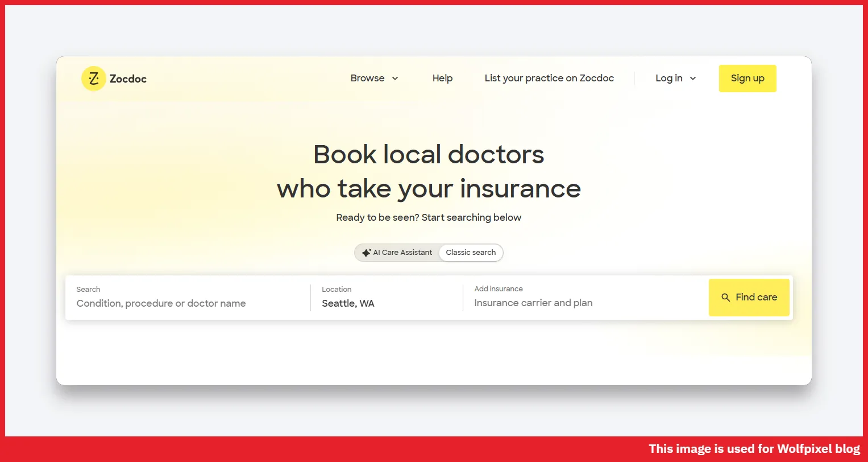
Task: Click the 'Add insurance' label
Action: pyautogui.click(x=499, y=289)
